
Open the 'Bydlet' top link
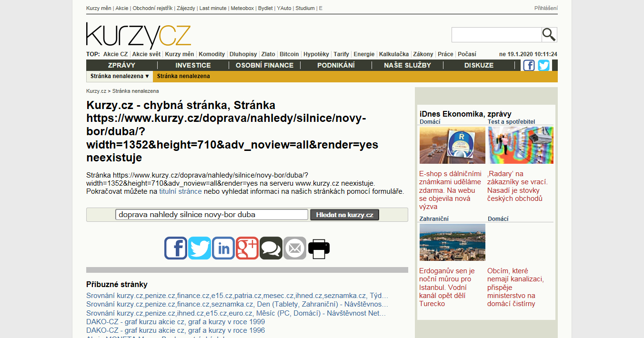(265, 8)
